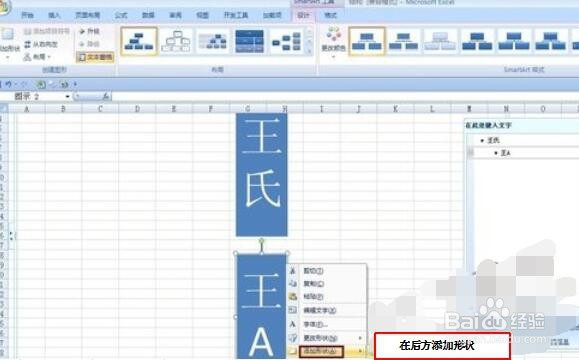Image resolution: width=579 pixels, height=360 pixels.
Task: Toggle the 文本窗格 text pane button
Action: pyautogui.click(x=95, y=57)
